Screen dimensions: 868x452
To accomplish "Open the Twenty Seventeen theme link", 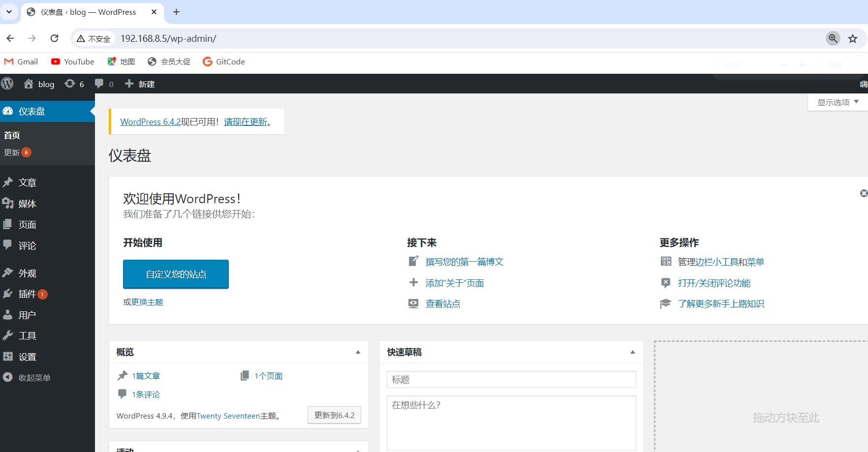I will (228, 416).
